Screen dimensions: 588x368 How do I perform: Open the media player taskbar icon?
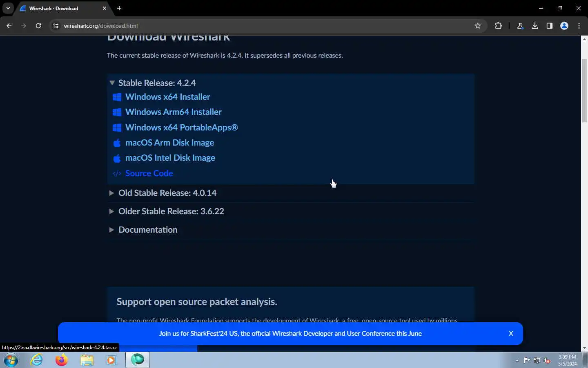click(111, 360)
